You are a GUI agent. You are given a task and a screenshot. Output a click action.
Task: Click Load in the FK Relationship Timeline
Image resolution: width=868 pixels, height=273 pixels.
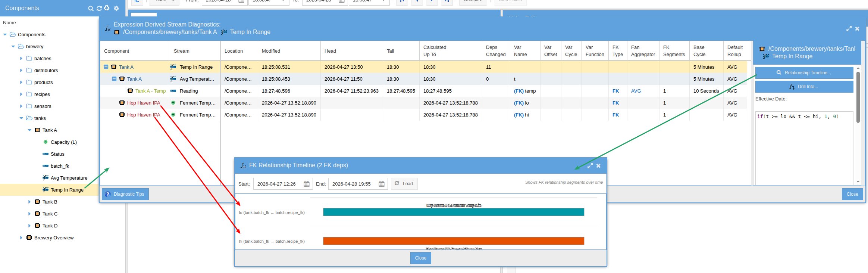404,184
